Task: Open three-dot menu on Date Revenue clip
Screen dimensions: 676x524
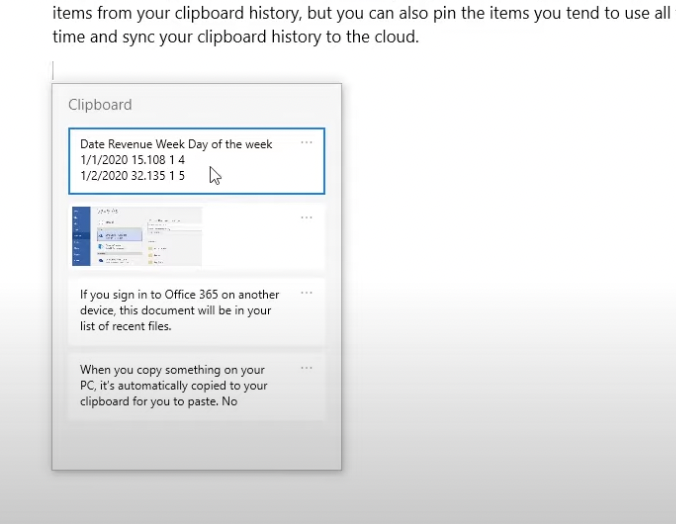Action: pos(306,143)
